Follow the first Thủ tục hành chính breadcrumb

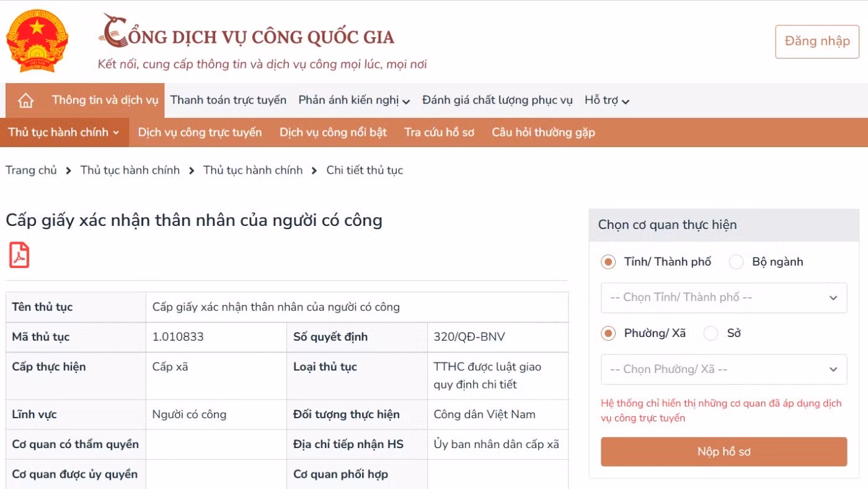pos(130,170)
